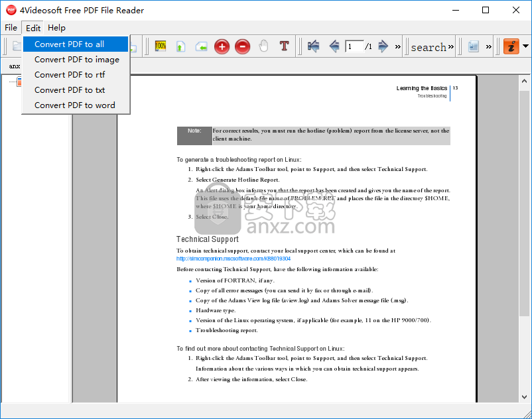Click the scrollbar down arrow

tap(524, 396)
